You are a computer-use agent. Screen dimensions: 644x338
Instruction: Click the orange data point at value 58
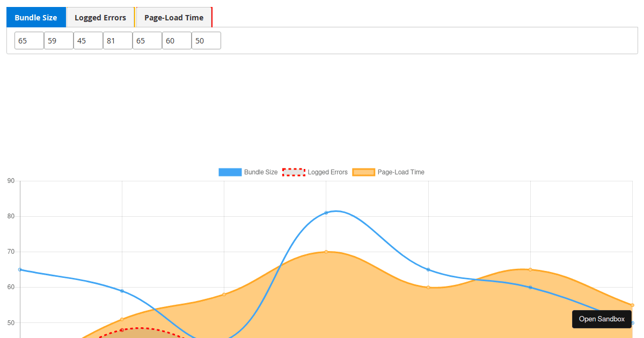click(224, 294)
